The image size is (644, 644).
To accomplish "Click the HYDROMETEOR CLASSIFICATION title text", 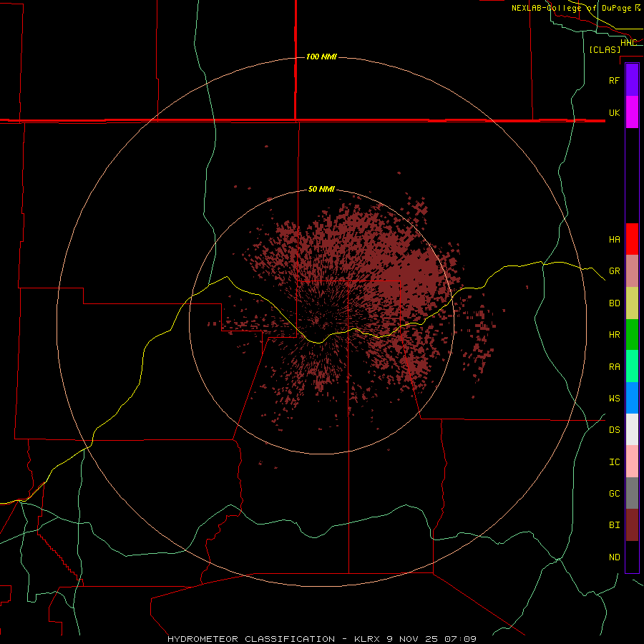I will point(251,639).
